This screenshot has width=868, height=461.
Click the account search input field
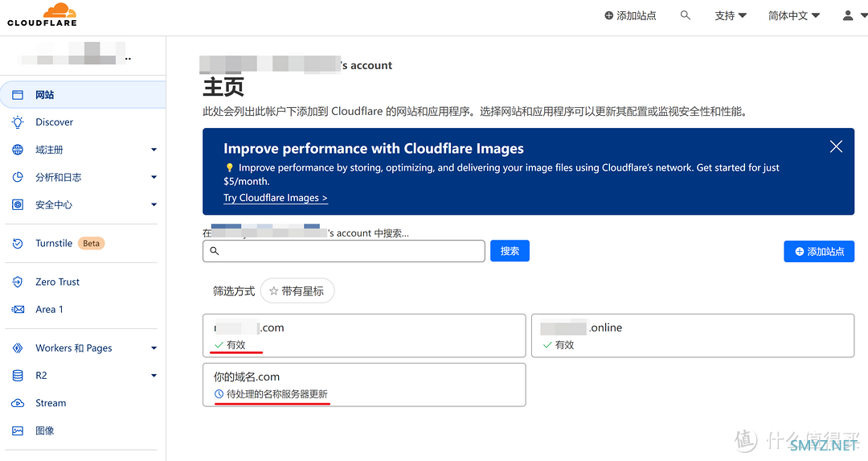(344, 251)
